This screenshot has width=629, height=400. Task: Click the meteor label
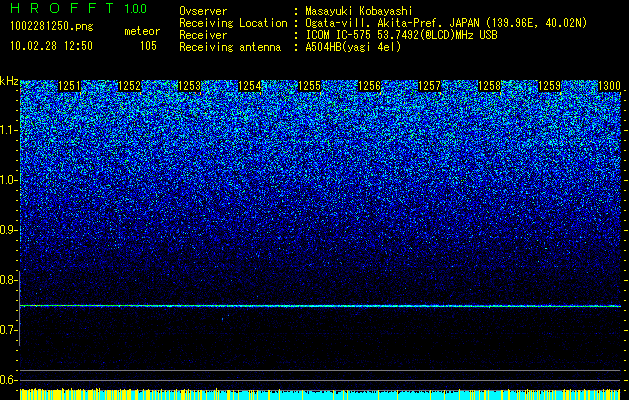[x=142, y=31]
